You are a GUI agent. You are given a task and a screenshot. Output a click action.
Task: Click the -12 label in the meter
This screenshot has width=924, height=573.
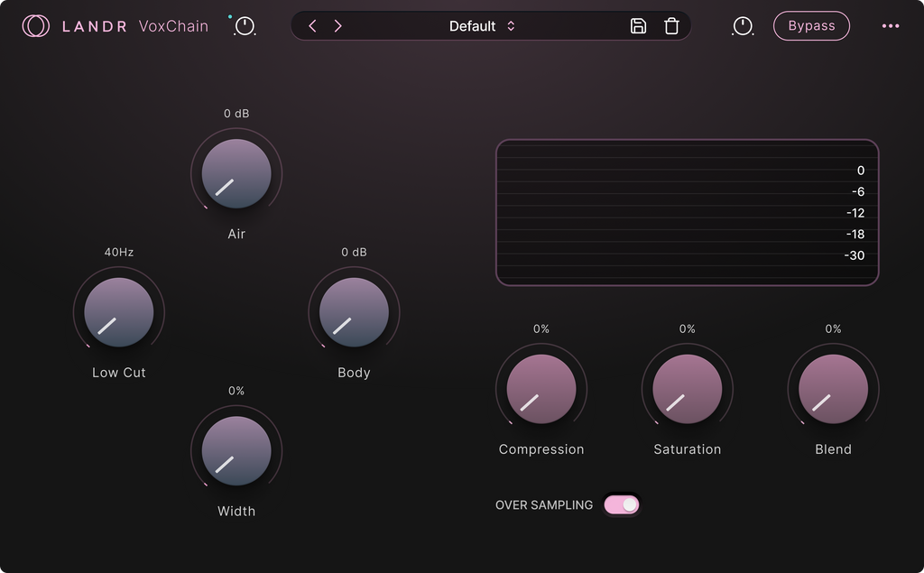[855, 213]
